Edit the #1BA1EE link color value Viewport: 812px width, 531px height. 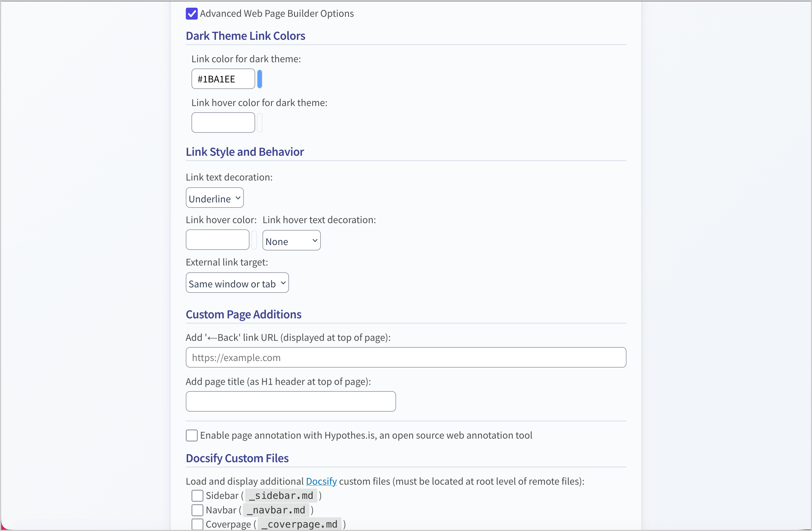[x=223, y=79]
